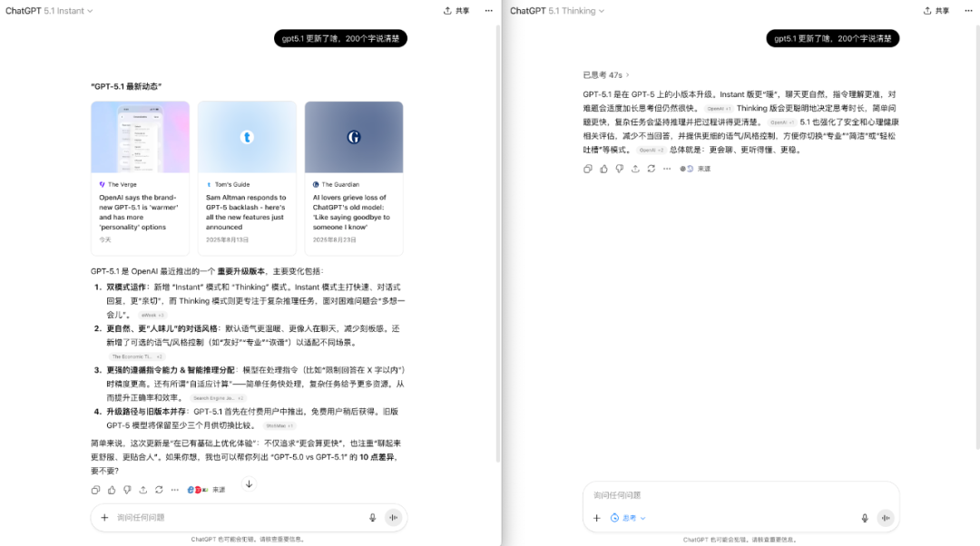The height and width of the screenshot is (546, 980).
Task: Click the left window vertical scrollbar
Action: tap(498, 244)
